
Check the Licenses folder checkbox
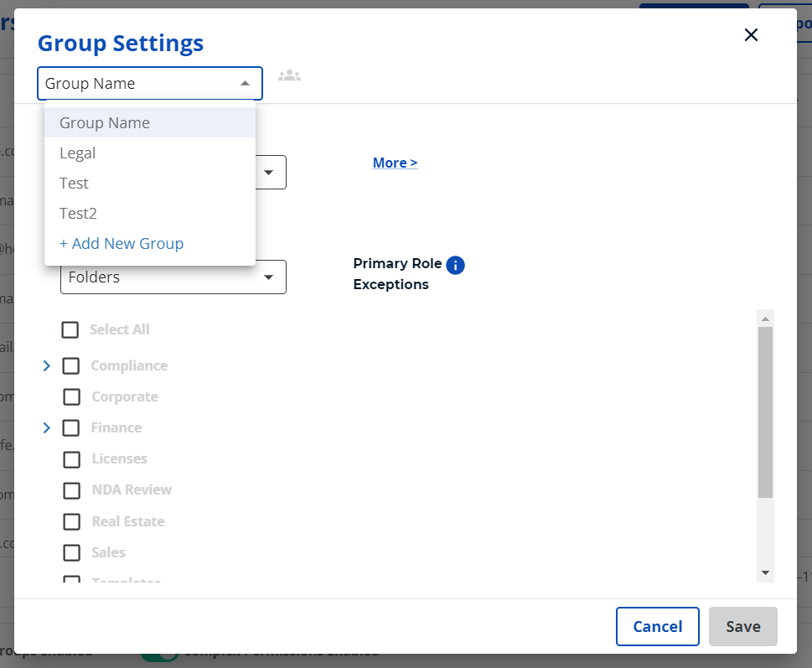click(71, 459)
